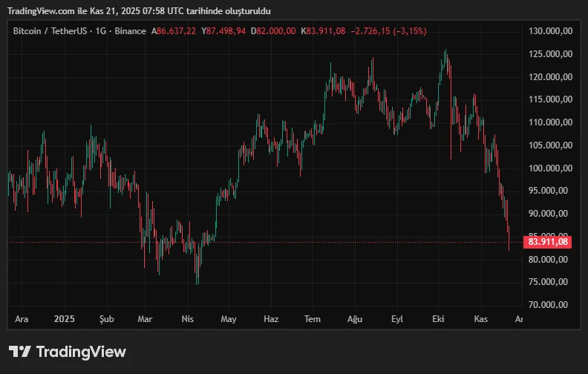
Task: Click the TradingView.com creation date header text
Action: point(139,12)
